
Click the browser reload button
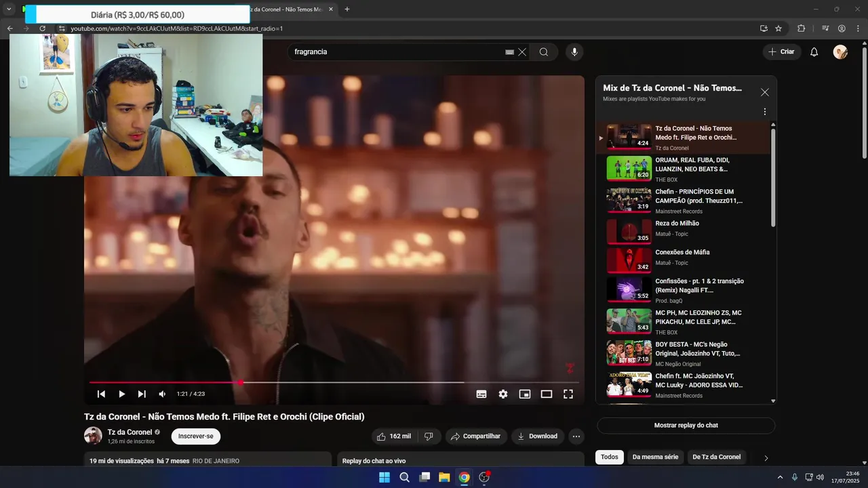pyautogui.click(x=42, y=28)
